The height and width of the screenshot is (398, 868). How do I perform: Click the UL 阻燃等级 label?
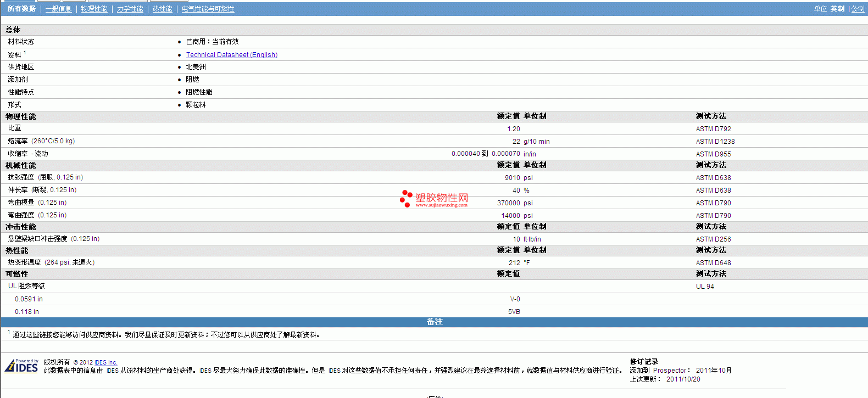point(26,286)
